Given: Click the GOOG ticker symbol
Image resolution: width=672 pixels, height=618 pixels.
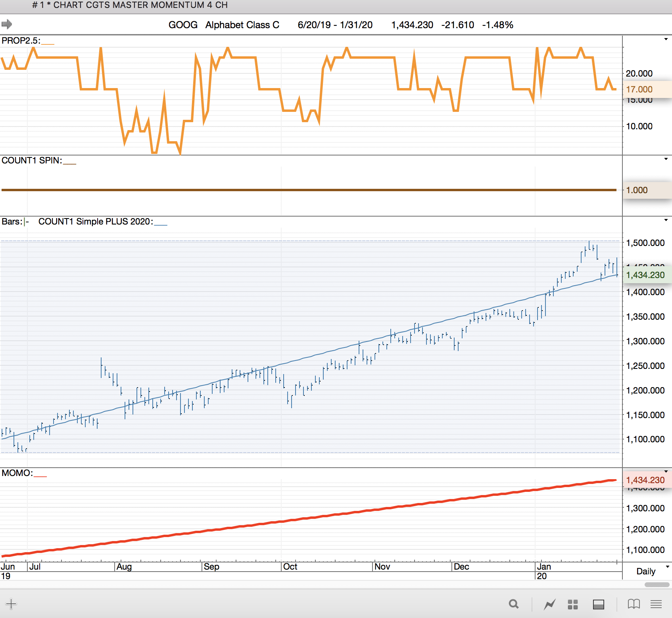Looking at the screenshot, I should 183,25.
